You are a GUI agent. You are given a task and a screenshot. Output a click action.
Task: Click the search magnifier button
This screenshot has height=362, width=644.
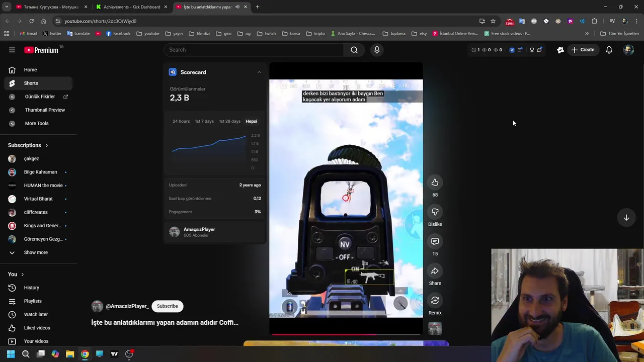[x=354, y=50]
